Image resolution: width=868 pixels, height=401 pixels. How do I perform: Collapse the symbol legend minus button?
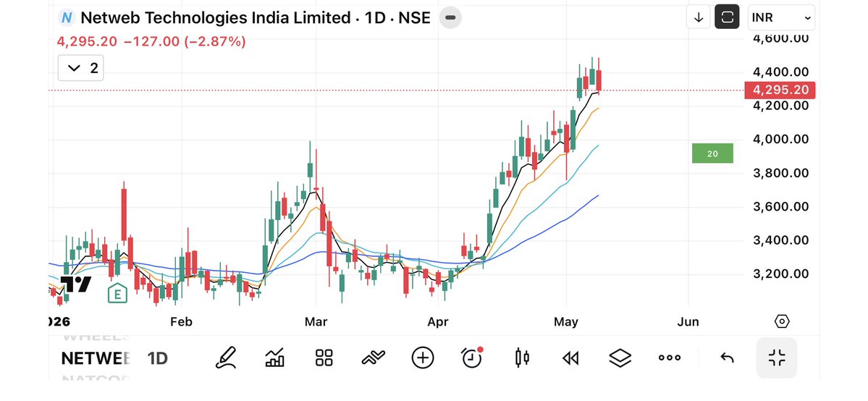pyautogui.click(x=450, y=17)
